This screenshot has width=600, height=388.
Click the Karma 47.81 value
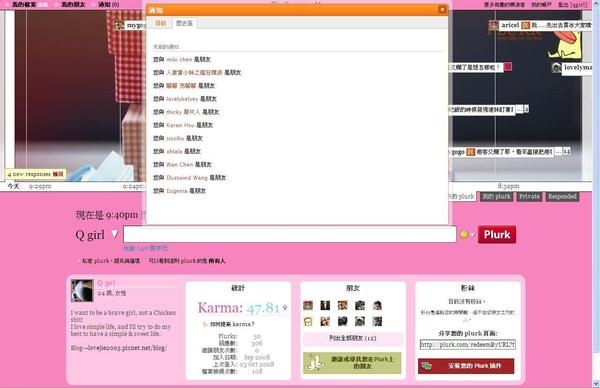263,308
